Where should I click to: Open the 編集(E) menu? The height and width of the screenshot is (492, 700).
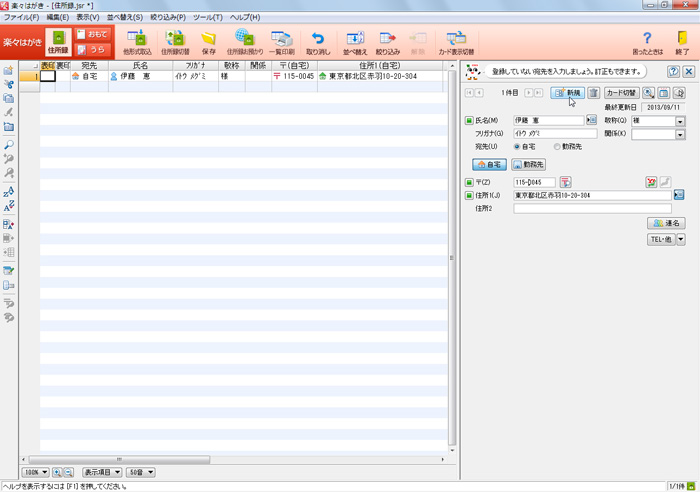[58, 18]
